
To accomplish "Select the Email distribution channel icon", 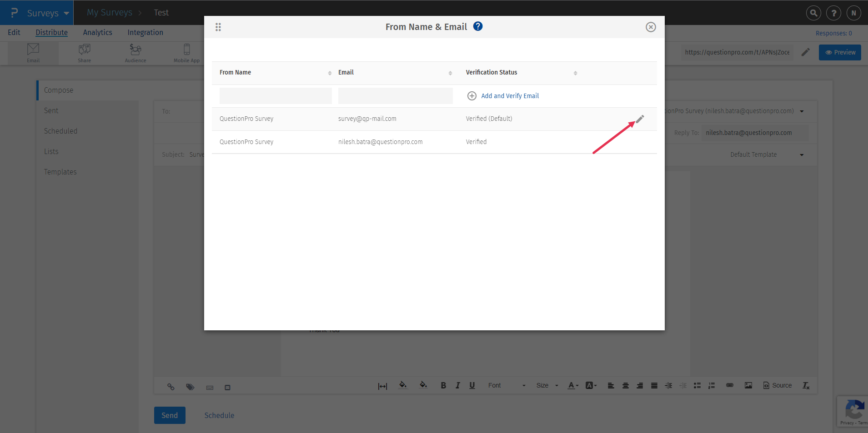I will [x=32, y=52].
